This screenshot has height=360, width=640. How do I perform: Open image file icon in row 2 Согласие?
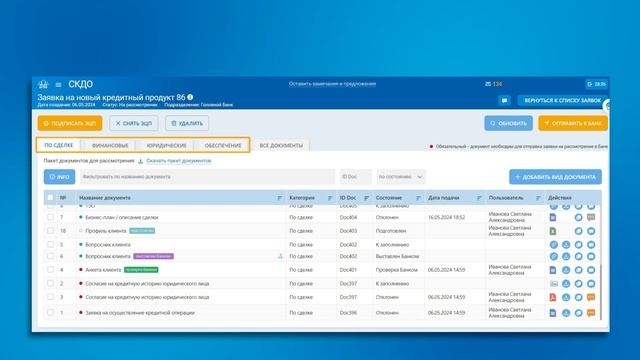553,284
